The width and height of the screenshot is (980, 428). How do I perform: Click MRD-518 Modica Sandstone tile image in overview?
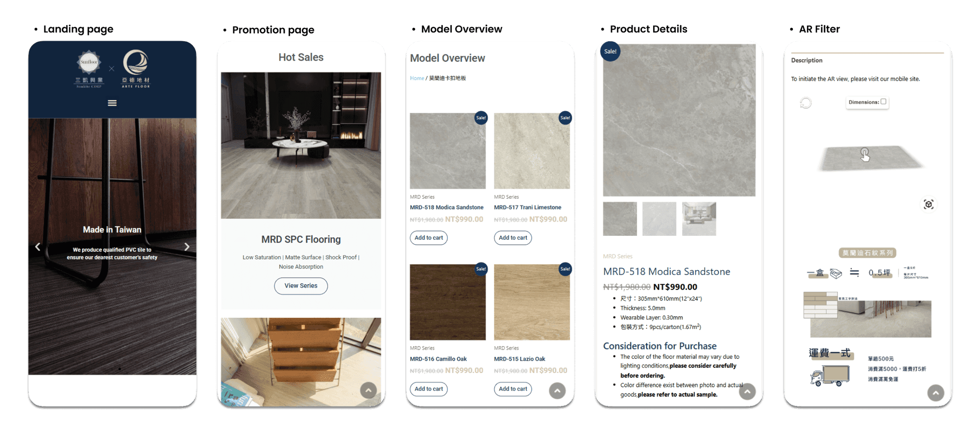[x=448, y=151]
